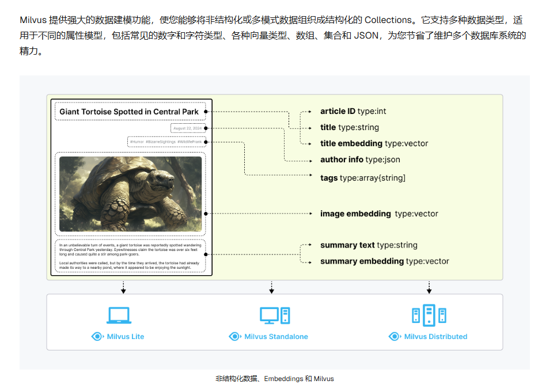Click the August 22, 2024 date box
The width and height of the screenshot is (538, 392).
point(188,128)
